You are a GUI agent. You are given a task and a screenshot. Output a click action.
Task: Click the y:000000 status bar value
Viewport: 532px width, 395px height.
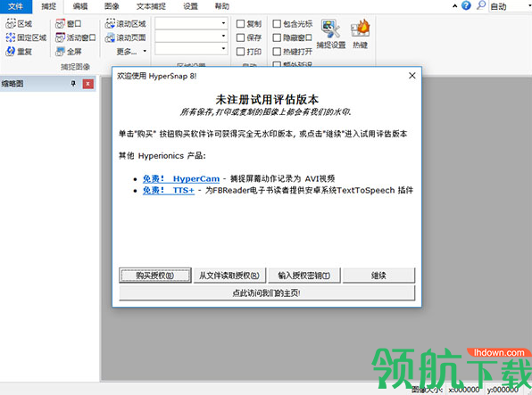tap(503, 390)
